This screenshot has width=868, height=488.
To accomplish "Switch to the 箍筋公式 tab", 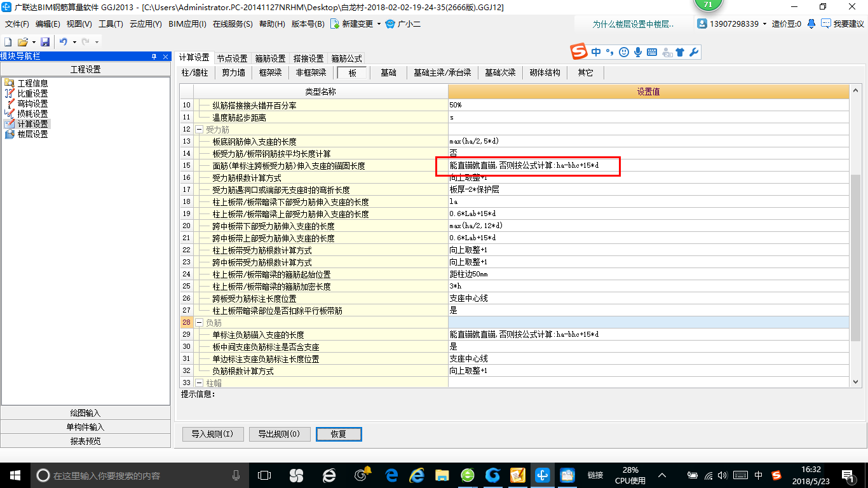I will pos(346,58).
